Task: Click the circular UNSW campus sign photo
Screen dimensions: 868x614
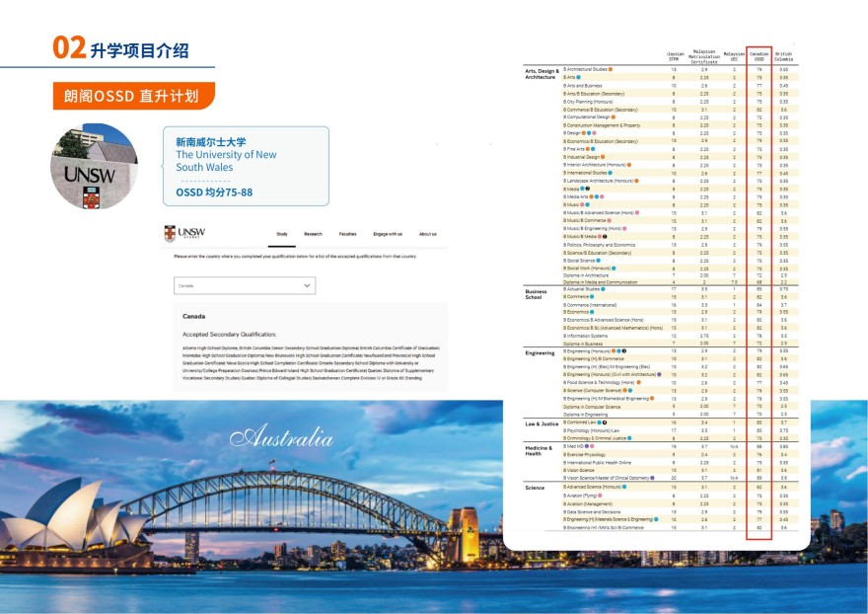Action: [94, 166]
